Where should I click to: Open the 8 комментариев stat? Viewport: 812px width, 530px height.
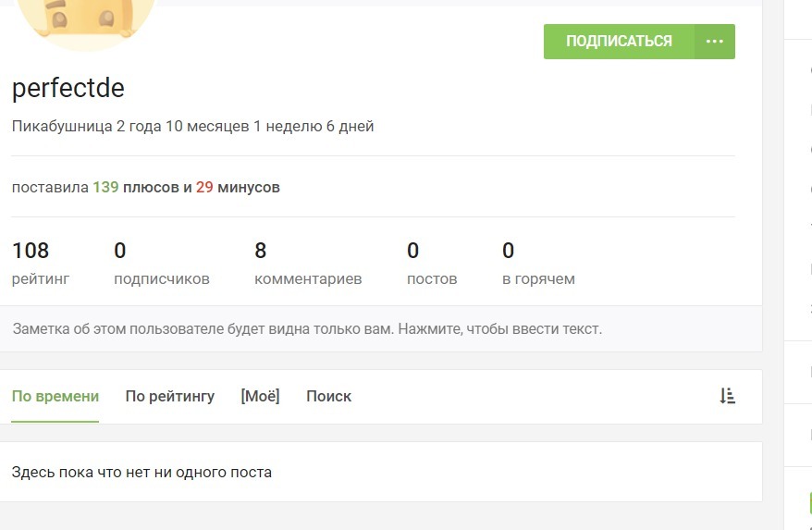click(x=307, y=264)
